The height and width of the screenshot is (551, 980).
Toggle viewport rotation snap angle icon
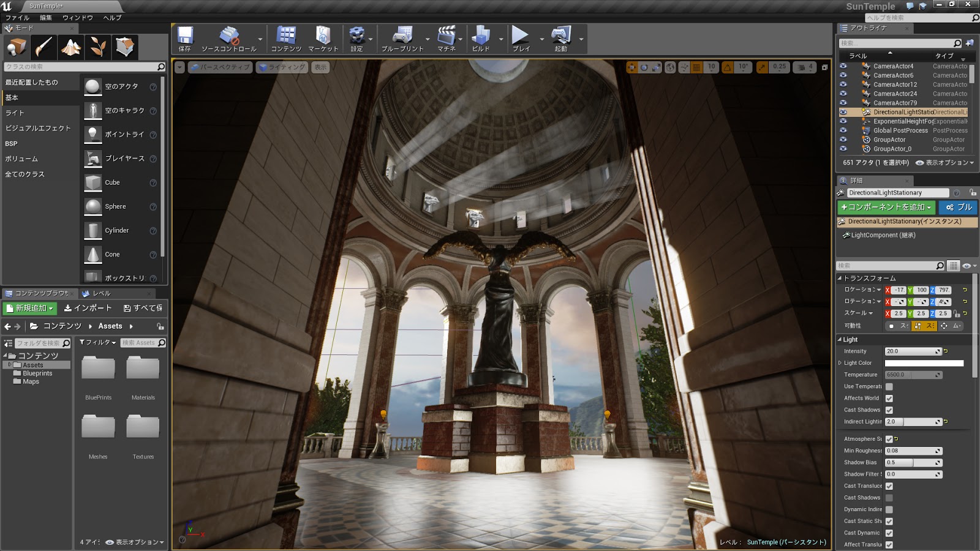[727, 67]
